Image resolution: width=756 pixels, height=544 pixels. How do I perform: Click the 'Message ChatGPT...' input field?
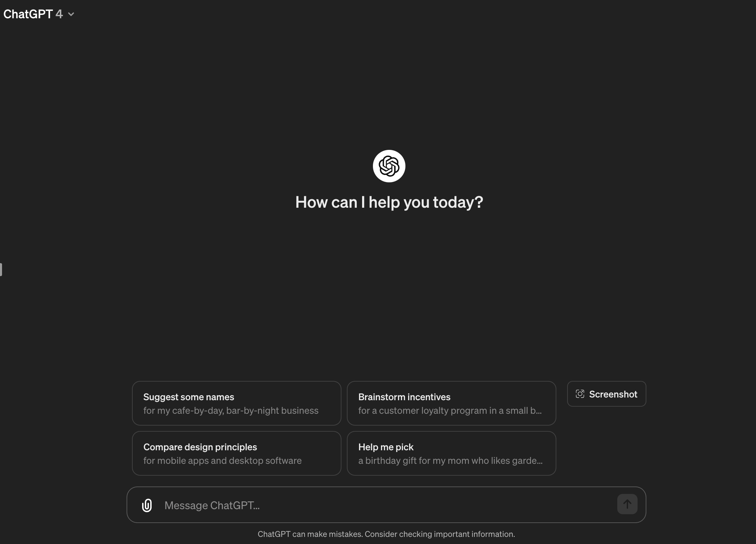tap(386, 505)
